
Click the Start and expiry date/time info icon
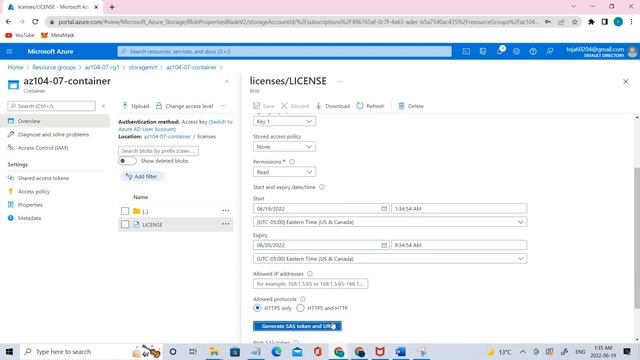click(322, 187)
